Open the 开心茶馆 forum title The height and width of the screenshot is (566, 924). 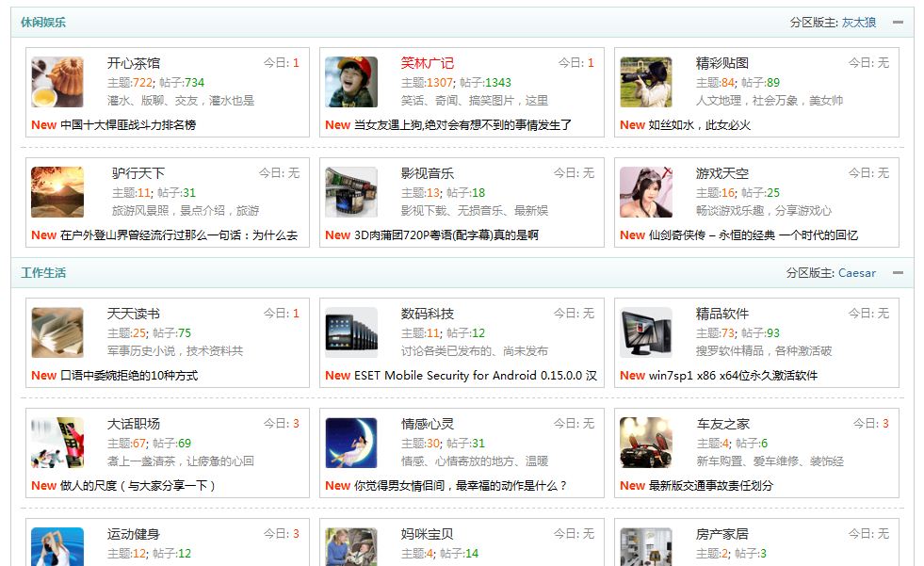pyautogui.click(x=134, y=63)
